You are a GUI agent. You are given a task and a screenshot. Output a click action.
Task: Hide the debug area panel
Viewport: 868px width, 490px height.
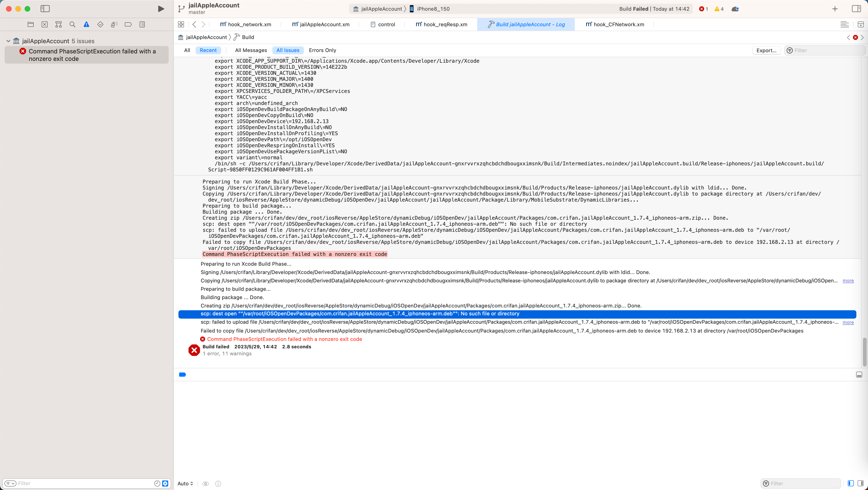[x=859, y=375]
